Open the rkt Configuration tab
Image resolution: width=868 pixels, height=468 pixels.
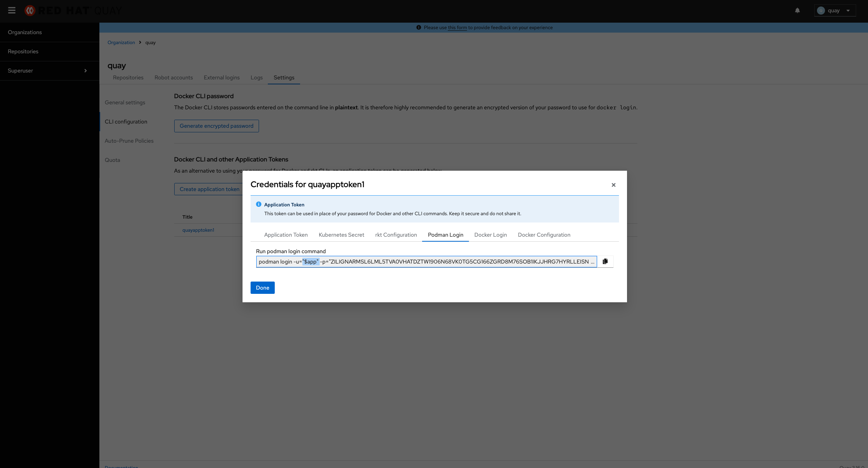396,235
